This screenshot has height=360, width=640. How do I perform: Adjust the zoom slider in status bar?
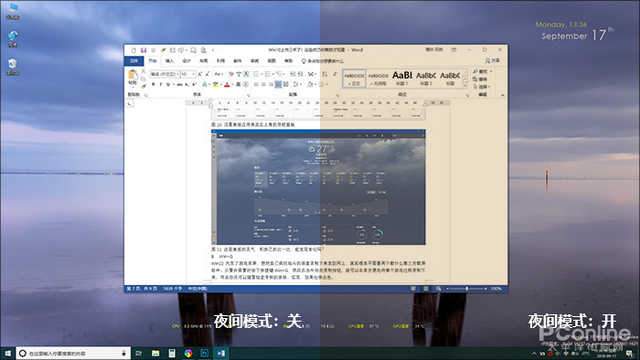[x=467, y=289]
